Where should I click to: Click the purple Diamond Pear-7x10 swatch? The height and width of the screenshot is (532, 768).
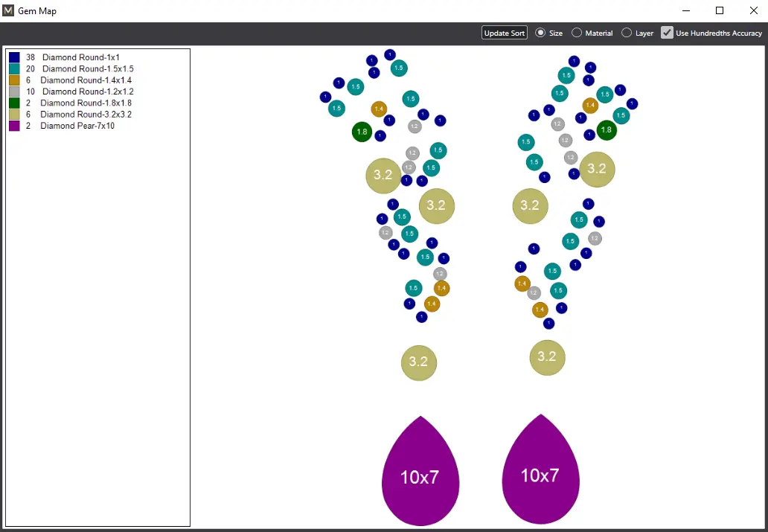14,126
